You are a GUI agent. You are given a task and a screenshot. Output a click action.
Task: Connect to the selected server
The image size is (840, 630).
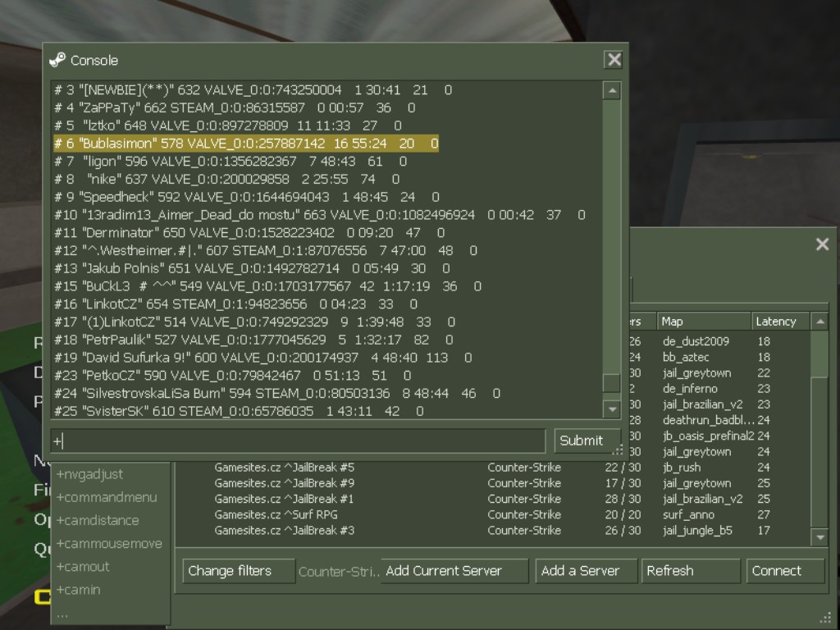[x=785, y=571]
